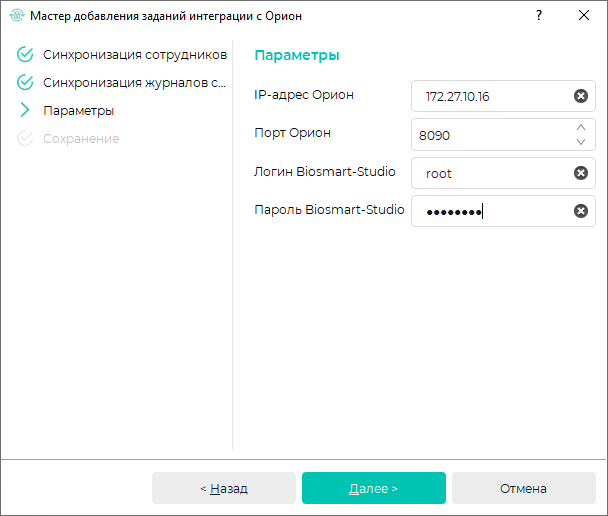
Task: Close the wizard dialog window
Action: (x=584, y=16)
